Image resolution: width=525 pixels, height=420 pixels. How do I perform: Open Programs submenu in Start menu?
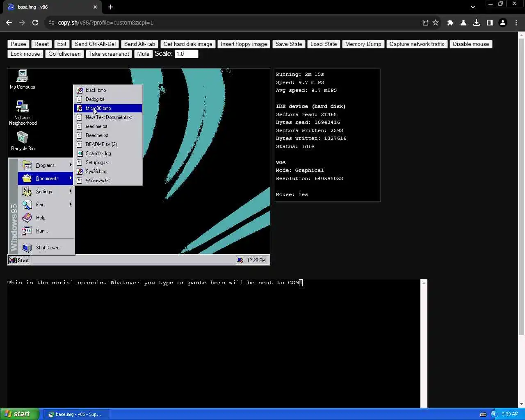click(46, 165)
